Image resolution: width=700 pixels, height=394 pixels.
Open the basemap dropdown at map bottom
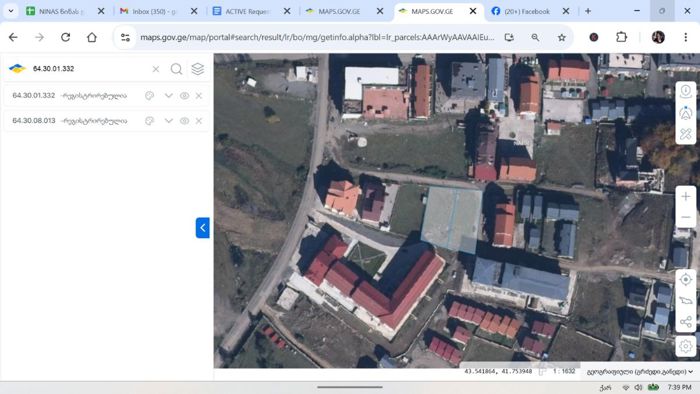(x=640, y=372)
